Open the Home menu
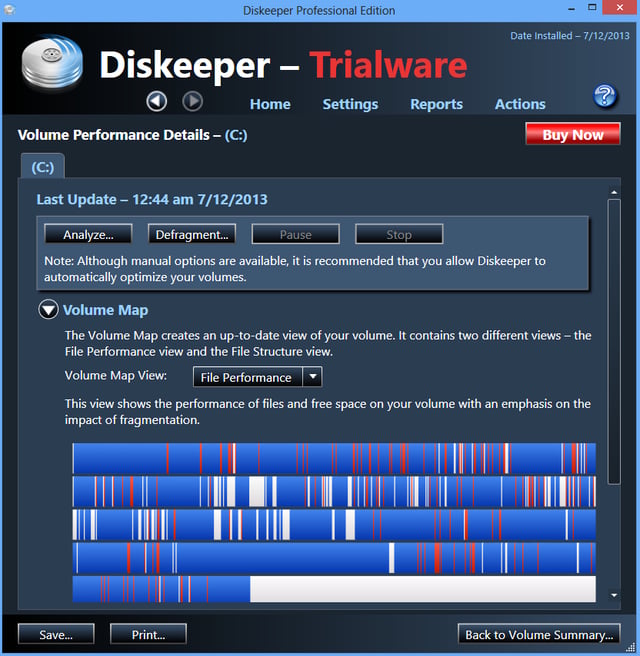Screen dimensions: 640x656 270,104
